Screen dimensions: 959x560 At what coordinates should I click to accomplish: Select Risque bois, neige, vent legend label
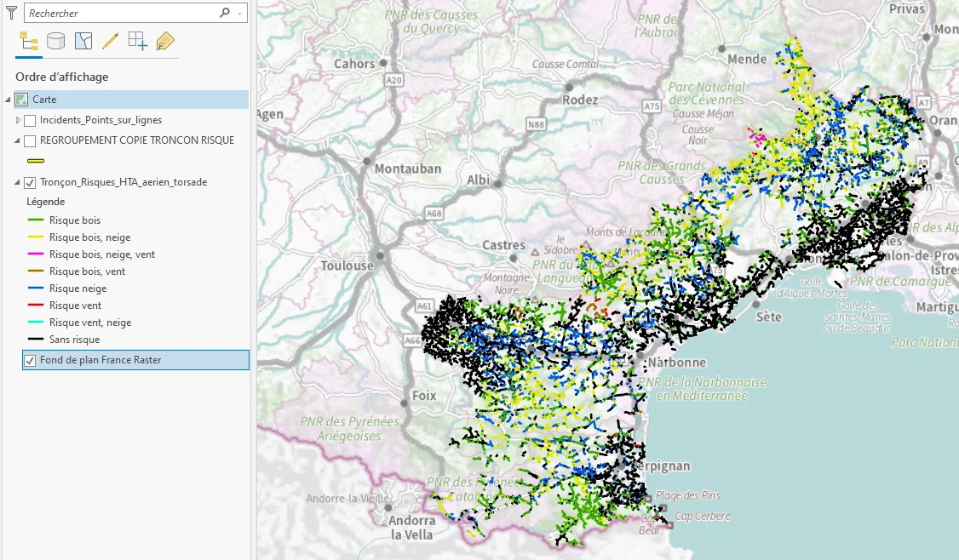coord(102,254)
